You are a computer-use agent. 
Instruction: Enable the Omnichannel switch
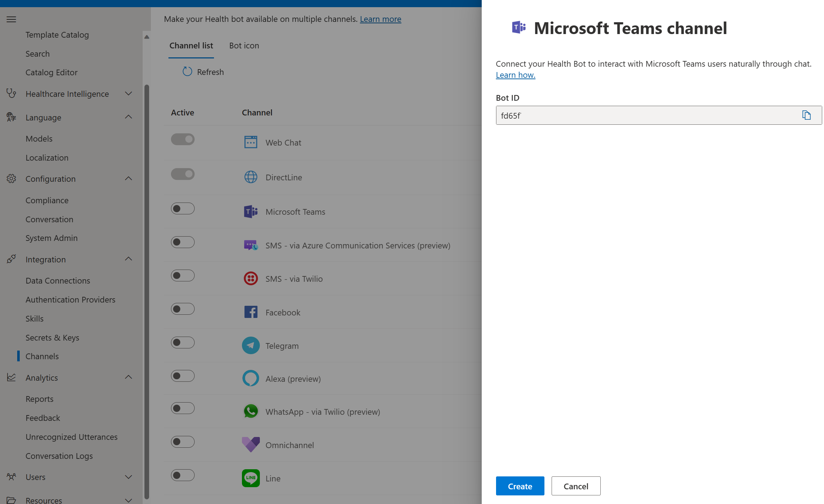[x=183, y=442]
